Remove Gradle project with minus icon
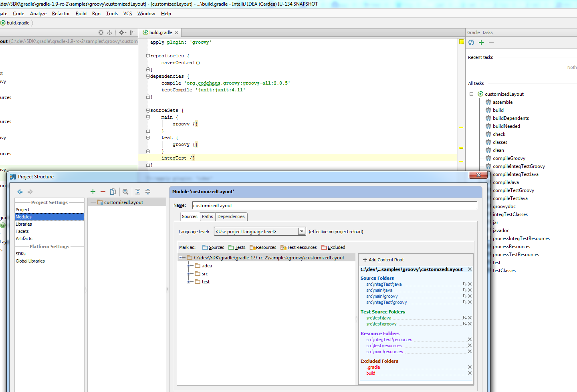577x392 pixels. (491, 42)
